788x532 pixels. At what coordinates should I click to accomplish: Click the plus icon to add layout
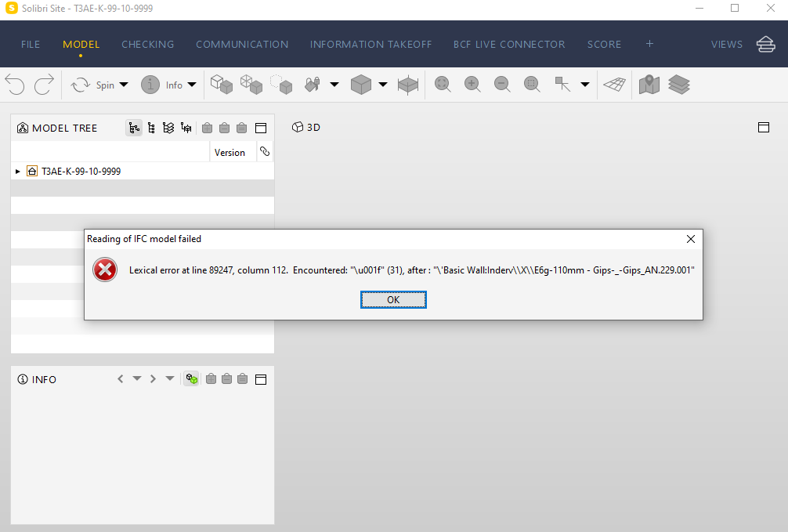click(650, 44)
